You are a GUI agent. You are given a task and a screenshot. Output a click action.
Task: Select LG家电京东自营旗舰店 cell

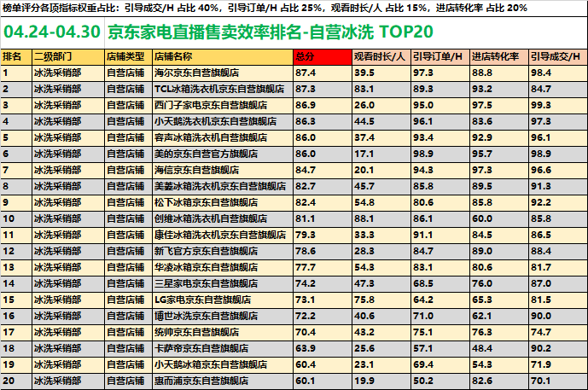[223, 300]
